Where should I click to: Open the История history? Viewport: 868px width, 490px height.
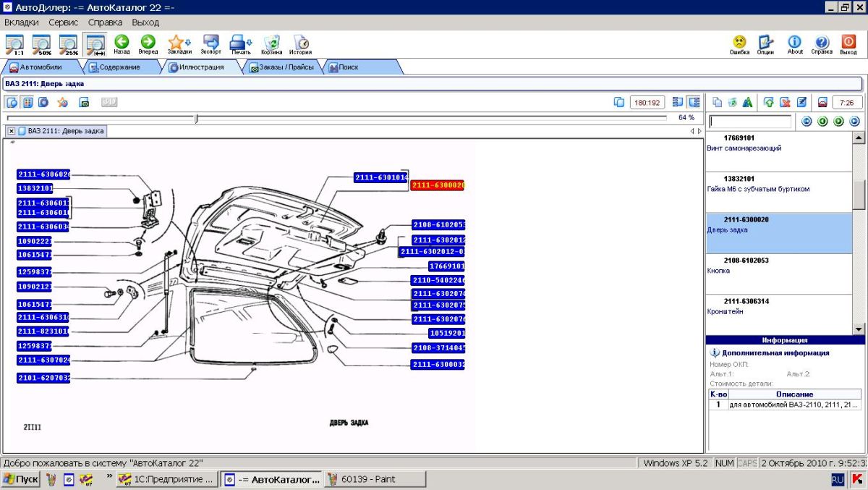(301, 45)
